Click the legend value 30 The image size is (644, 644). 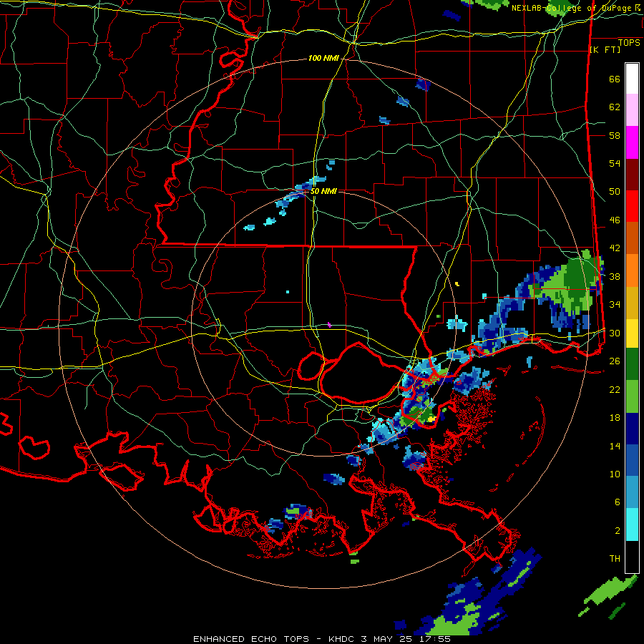click(x=615, y=333)
